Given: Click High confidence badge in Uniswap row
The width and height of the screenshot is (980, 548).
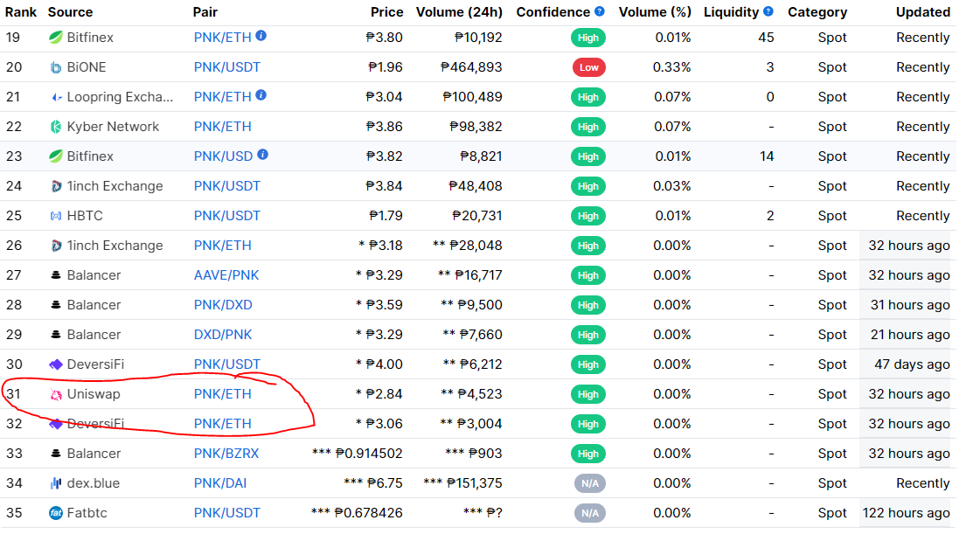Looking at the screenshot, I should point(588,394).
